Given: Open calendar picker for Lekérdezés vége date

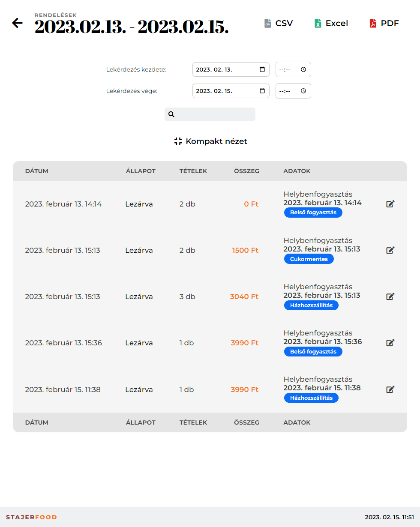Looking at the screenshot, I should click(x=262, y=91).
